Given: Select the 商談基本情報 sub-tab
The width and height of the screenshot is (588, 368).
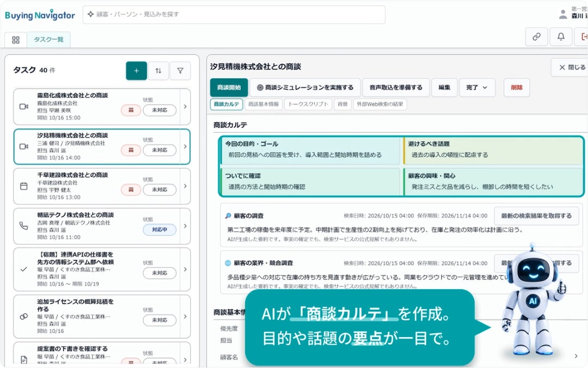Looking at the screenshot, I should pyautogui.click(x=263, y=104).
